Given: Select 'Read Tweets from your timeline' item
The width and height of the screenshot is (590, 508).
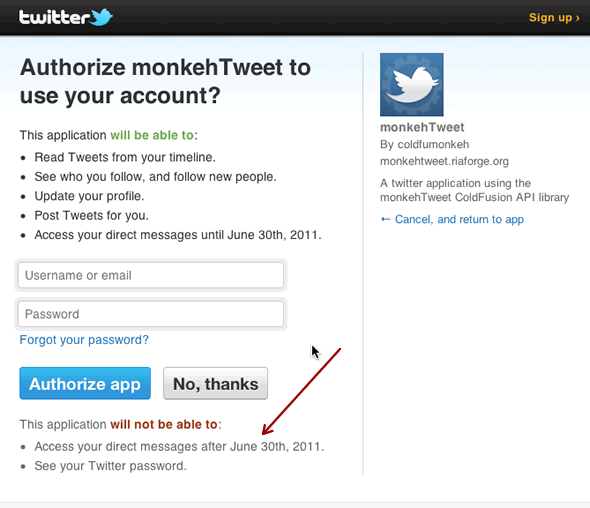Looking at the screenshot, I should click(125, 157).
